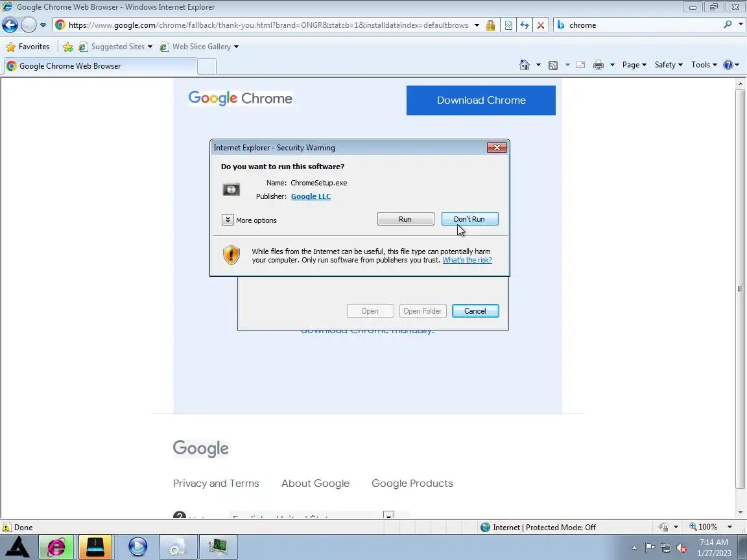Click the Action Center flag icon
Screen dimensions: 747x560
(x=650, y=548)
